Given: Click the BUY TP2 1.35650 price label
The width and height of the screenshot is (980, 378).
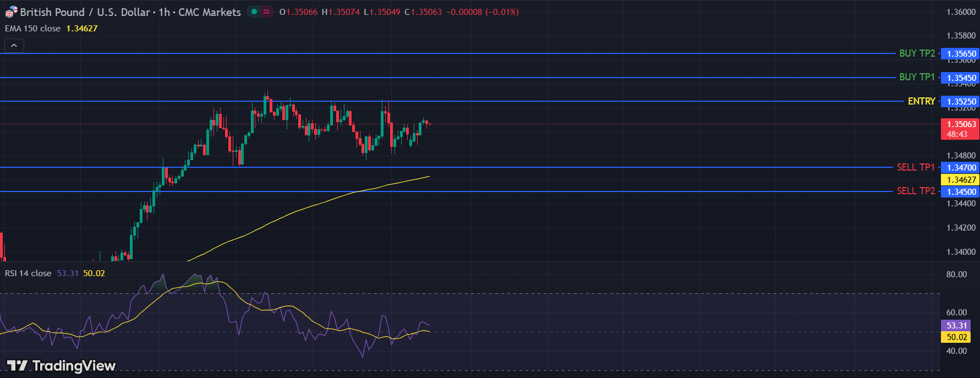Looking at the screenshot, I should [960, 54].
